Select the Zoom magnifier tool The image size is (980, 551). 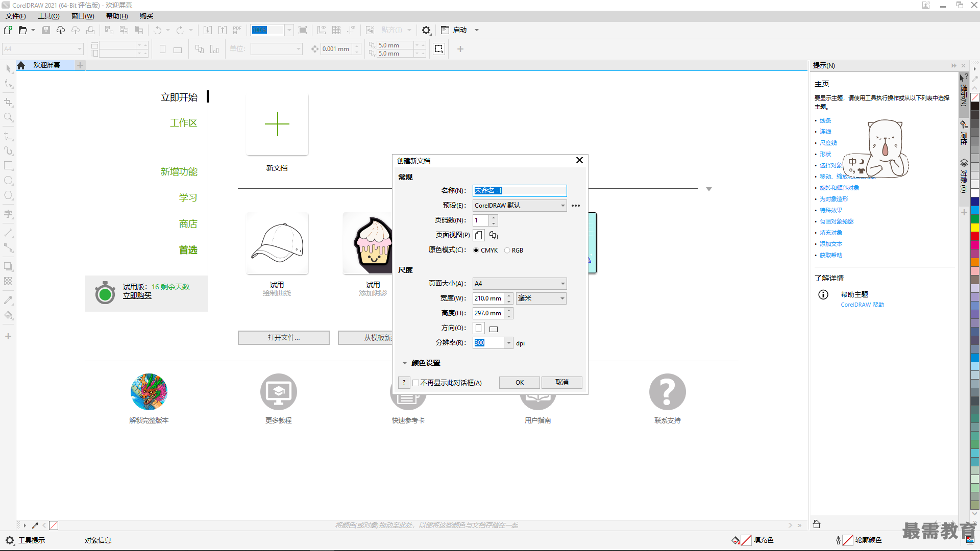(8, 117)
